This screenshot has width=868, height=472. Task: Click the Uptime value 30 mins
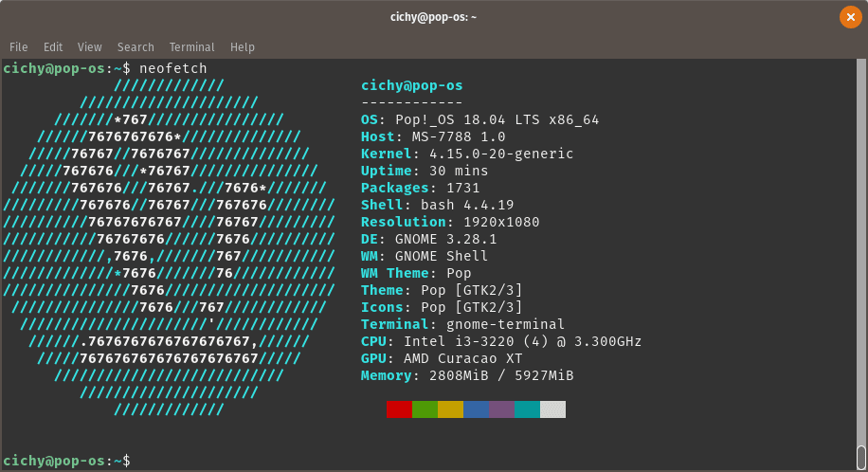pyautogui.click(x=459, y=171)
